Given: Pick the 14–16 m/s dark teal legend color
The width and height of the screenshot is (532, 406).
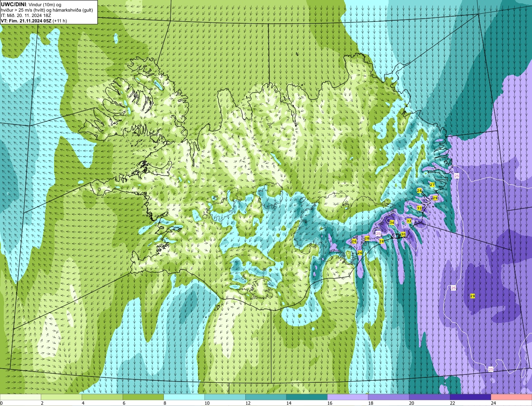Looking at the screenshot, I should pyautogui.click(x=307, y=397).
